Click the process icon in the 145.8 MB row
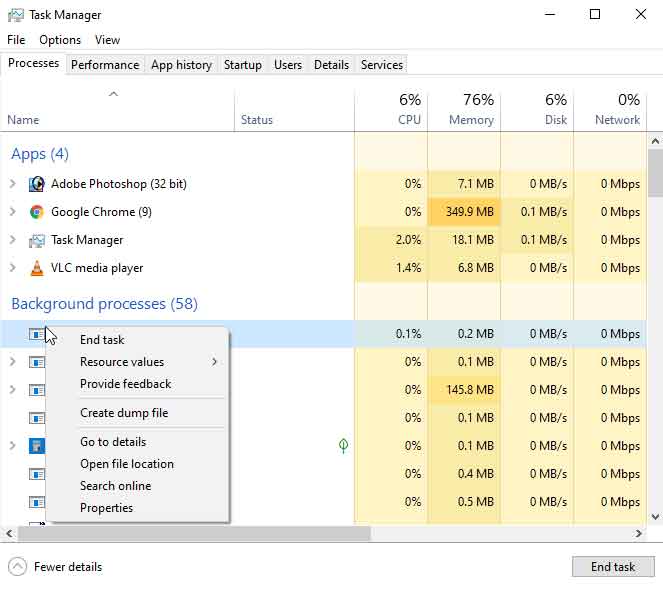Image resolution: width=663 pixels, height=590 pixels. 37,390
